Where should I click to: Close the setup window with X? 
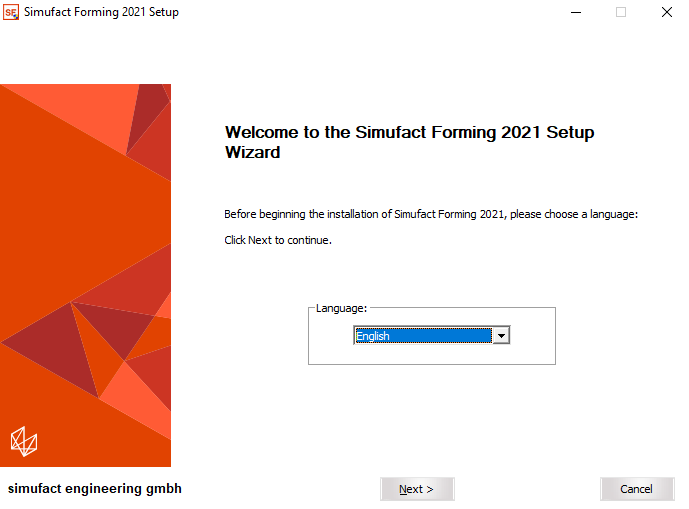667,12
